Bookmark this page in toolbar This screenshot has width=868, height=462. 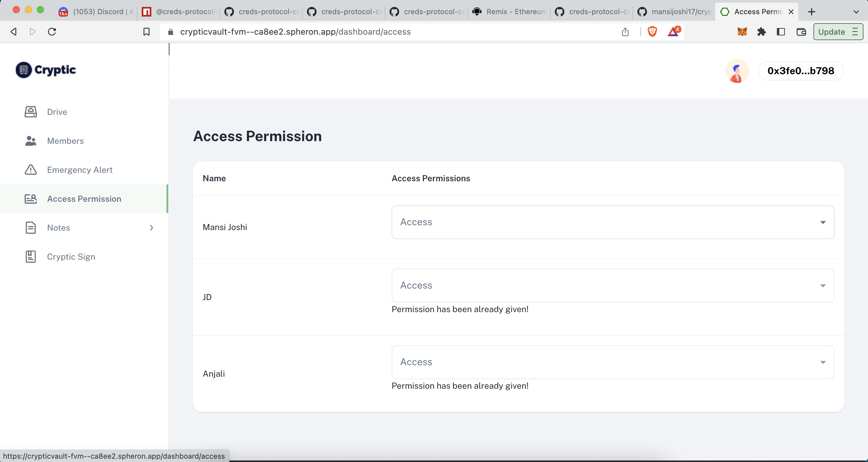146,32
